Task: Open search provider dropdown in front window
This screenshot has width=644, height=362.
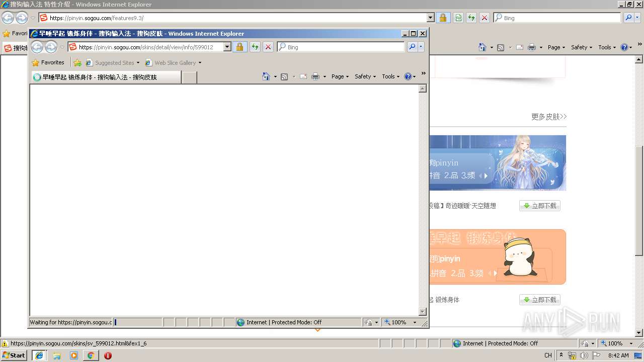Action: tap(421, 47)
